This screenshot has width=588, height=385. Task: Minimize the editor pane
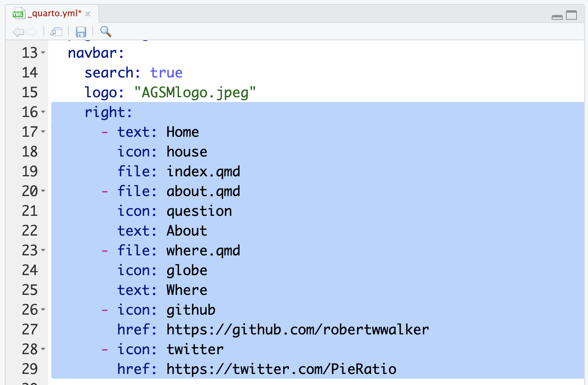coord(557,17)
